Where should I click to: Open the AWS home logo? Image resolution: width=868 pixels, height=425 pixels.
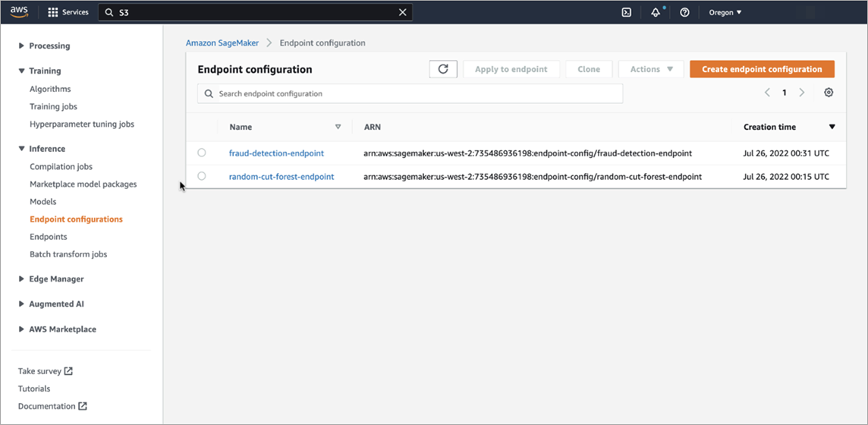20,12
